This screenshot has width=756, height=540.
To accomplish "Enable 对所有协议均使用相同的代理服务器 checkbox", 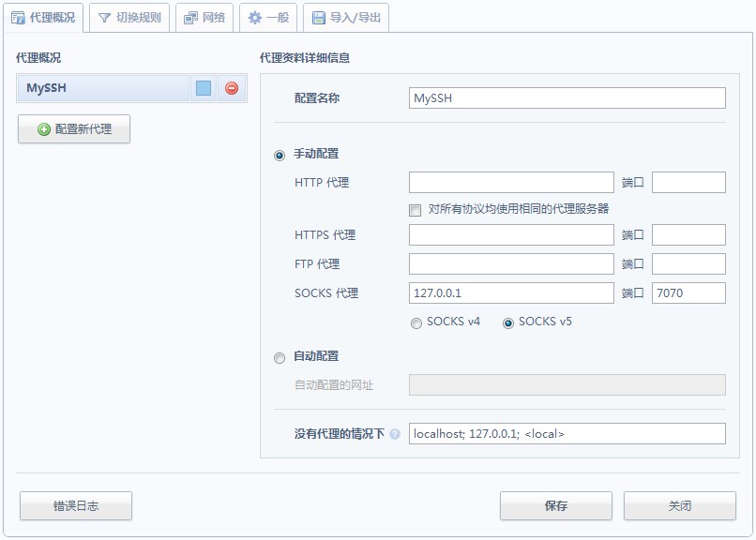I will [416, 209].
